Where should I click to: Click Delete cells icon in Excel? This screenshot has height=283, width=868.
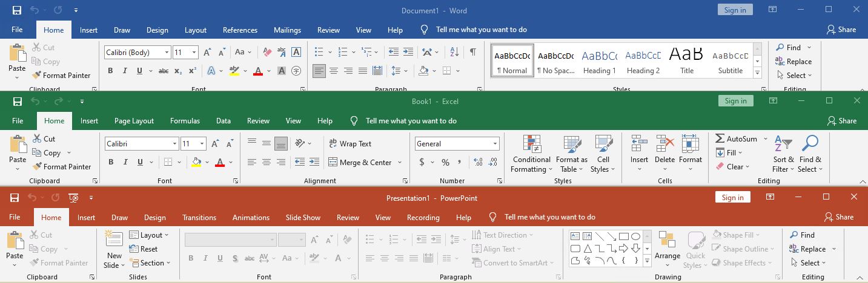pyautogui.click(x=664, y=145)
